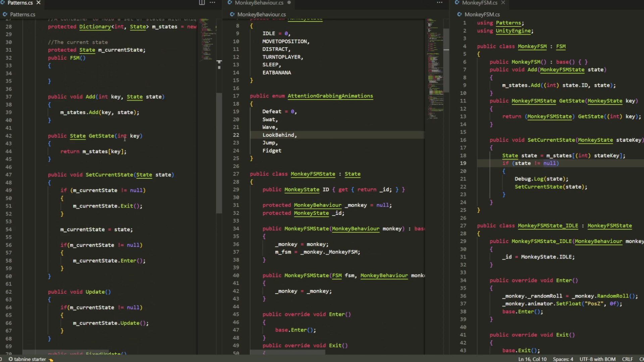Click the tabnine pointing hand icon
Screen dimensions: 644x362
[51, 359]
